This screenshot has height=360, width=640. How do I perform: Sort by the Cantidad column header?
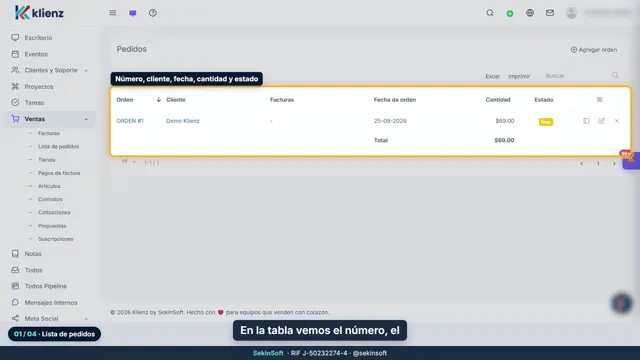click(x=498, y=100)
